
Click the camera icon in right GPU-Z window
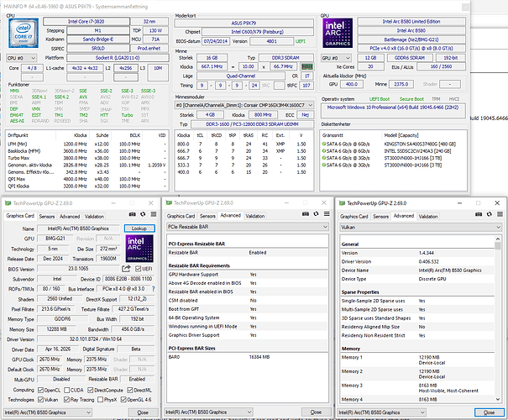479,214
